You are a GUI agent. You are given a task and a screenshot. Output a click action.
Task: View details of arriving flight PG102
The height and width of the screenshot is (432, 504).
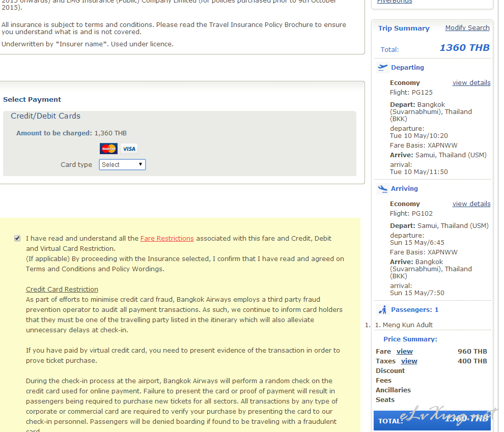pyautogui.click(x=471, y=204)
